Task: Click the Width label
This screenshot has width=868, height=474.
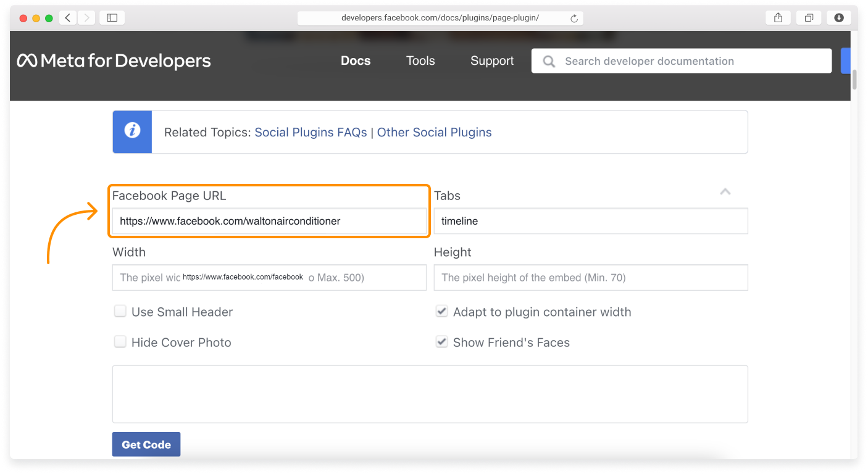Action: pos(129,252)
